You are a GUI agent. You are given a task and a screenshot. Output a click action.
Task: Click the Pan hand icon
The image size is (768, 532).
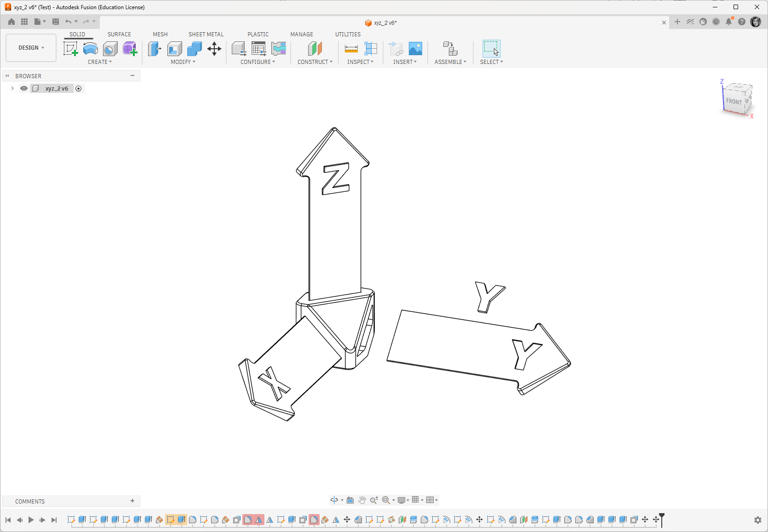(x=362, y=500)
